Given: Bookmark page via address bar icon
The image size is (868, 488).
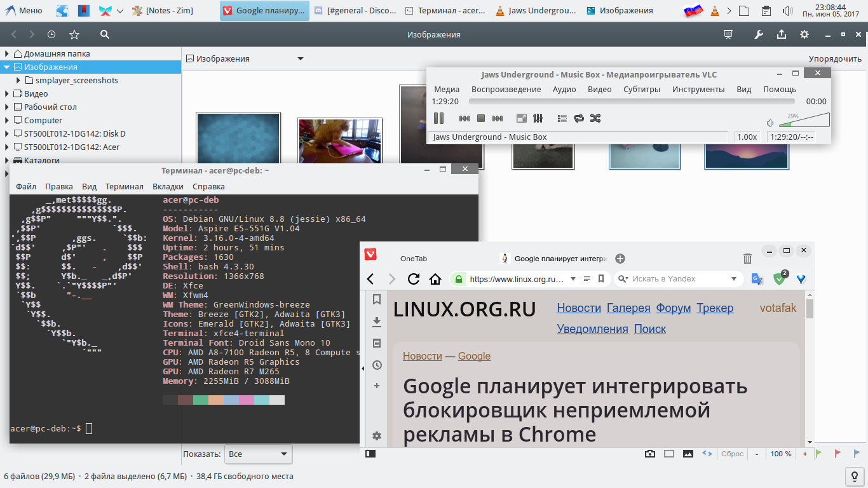Looking at the screenshot, I should pos(601,279).
